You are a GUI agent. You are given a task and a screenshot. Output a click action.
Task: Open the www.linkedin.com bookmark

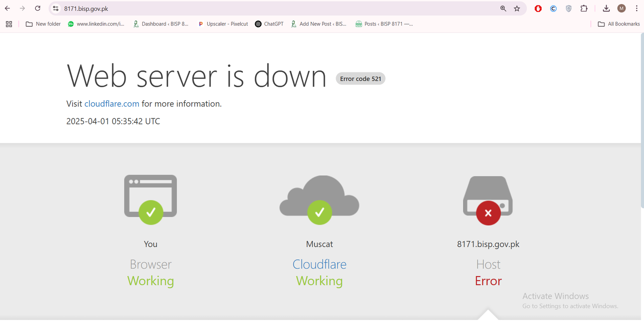tap(96, 24)
